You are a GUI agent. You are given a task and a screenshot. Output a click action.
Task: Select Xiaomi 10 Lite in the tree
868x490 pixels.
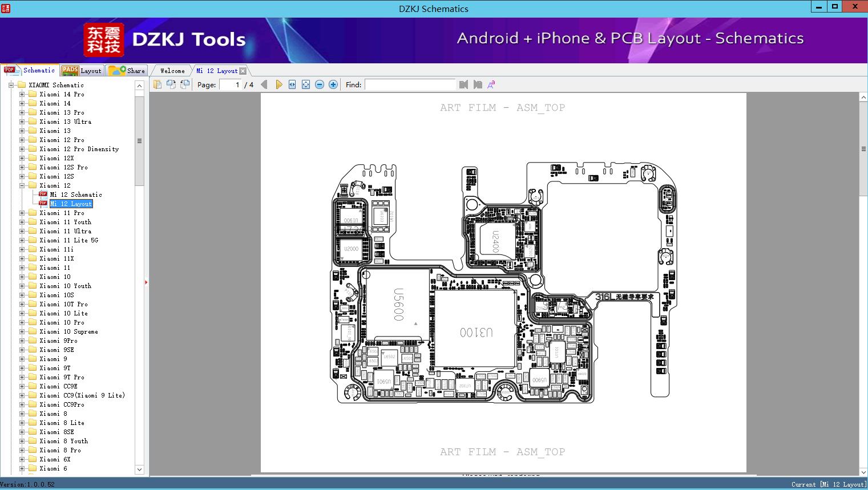tap(63, 313)
